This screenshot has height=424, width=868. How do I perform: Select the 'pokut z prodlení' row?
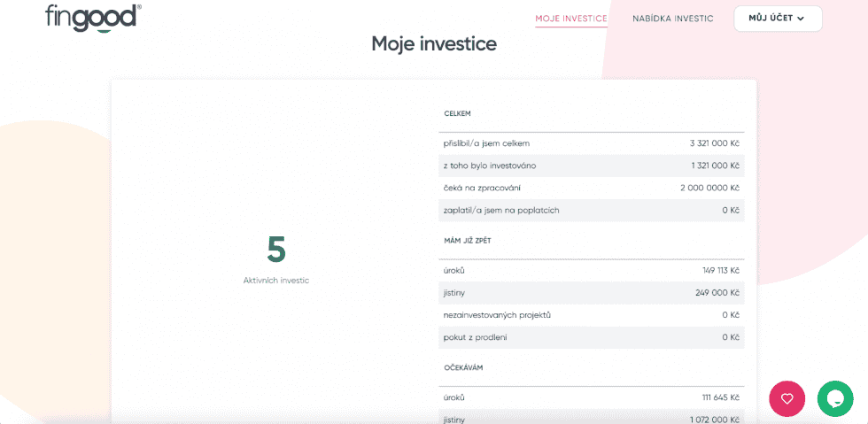tap(591, 337)
